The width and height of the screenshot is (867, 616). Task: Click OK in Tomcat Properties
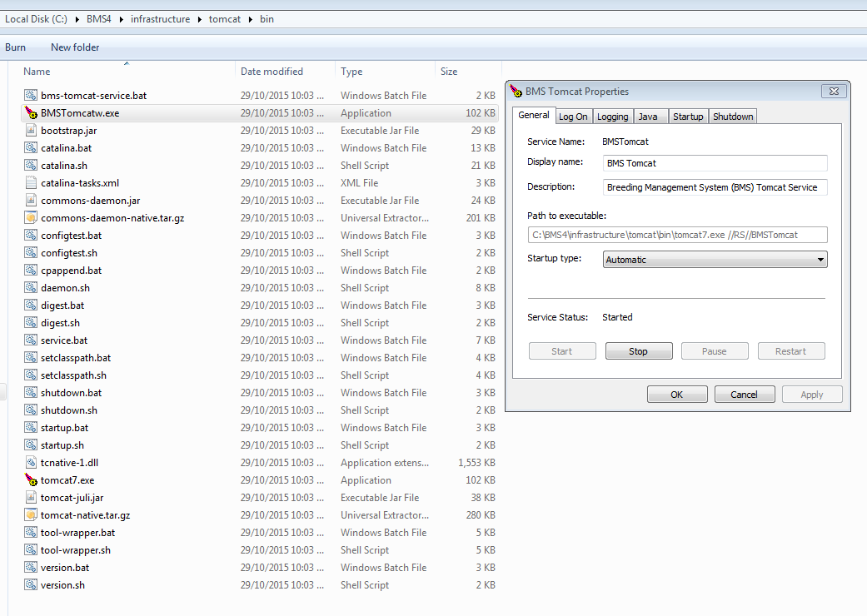pos(677,395)
